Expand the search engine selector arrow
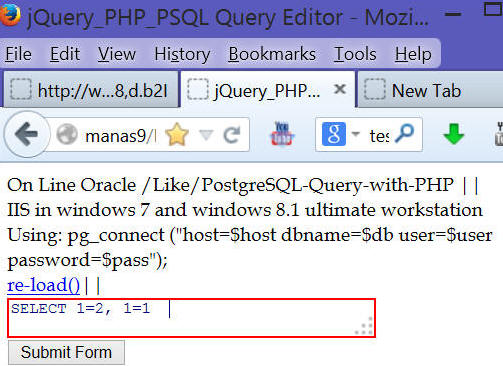This screenshot has width=503, height=366. (x=356, y=134)
